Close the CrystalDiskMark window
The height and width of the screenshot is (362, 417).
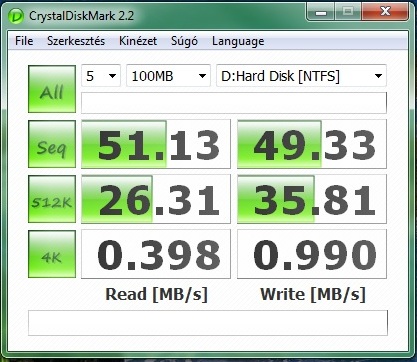(x=385, y=12)
